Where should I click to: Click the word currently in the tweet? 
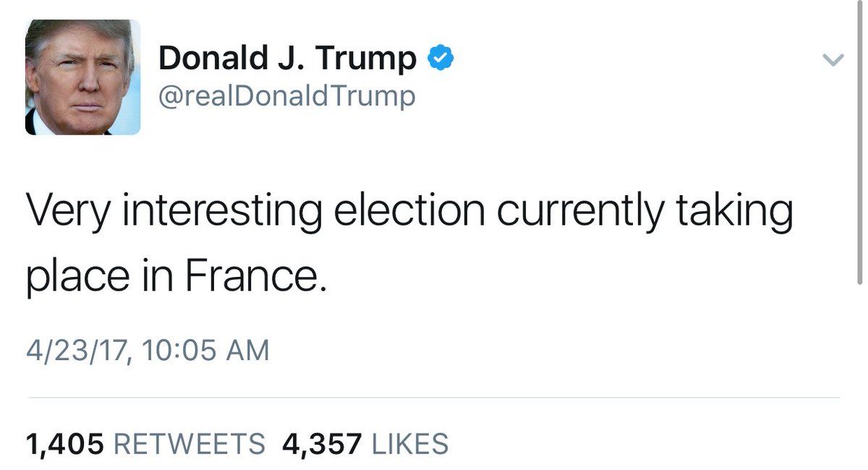(x=582, y=210)
